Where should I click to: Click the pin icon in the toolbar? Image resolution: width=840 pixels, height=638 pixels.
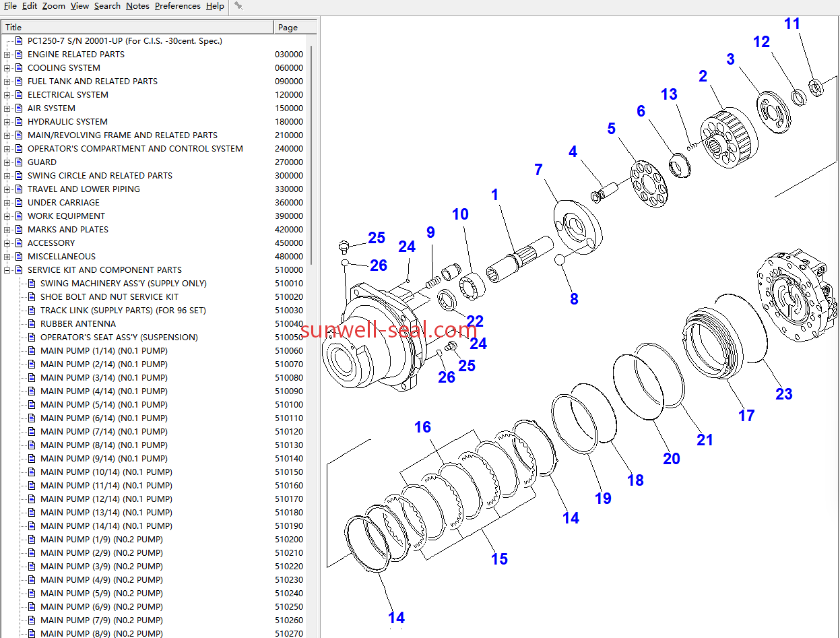[238, 6]
